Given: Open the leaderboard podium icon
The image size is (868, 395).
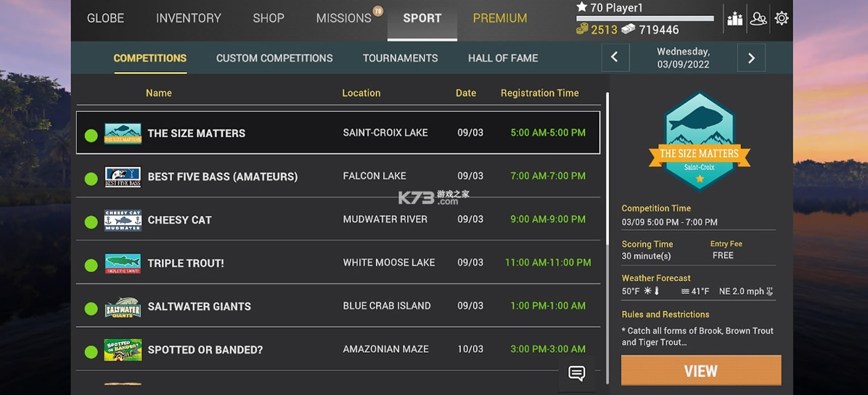Looking at the screenshot, I should [x=734, y=19].
